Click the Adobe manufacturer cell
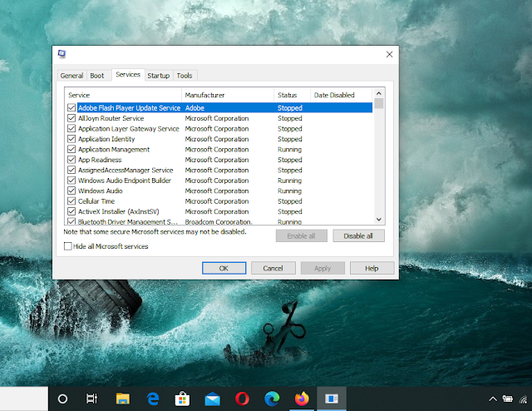532x411 pixels. 195,108
